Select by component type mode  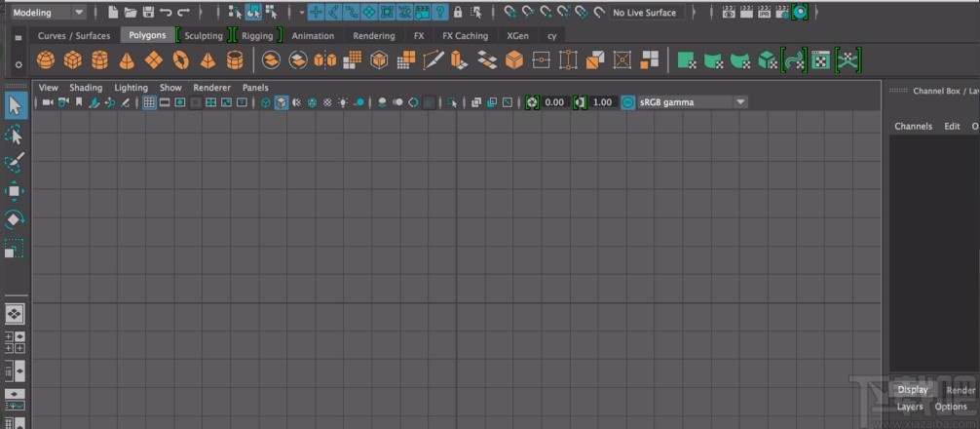pos(271,12)
